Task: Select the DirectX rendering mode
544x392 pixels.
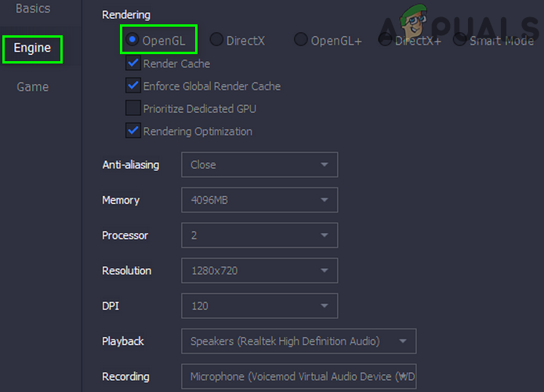Action: click(x=216, y=40)
